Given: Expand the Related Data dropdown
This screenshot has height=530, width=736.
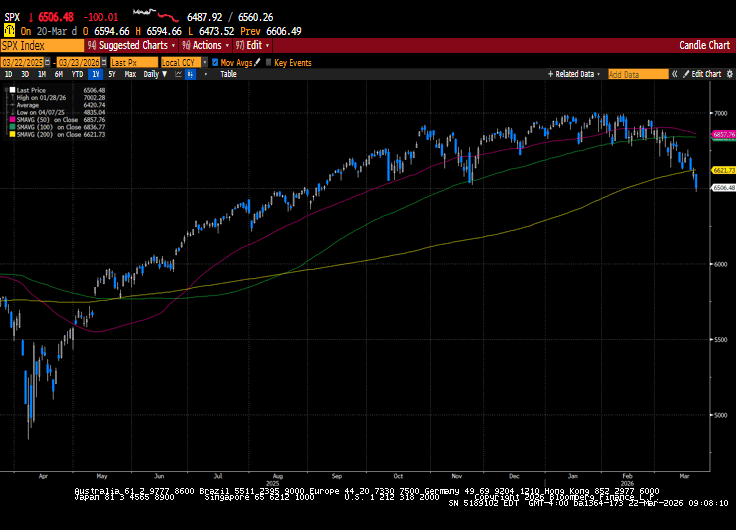Looking at the screenshot, I should (575, 74).
